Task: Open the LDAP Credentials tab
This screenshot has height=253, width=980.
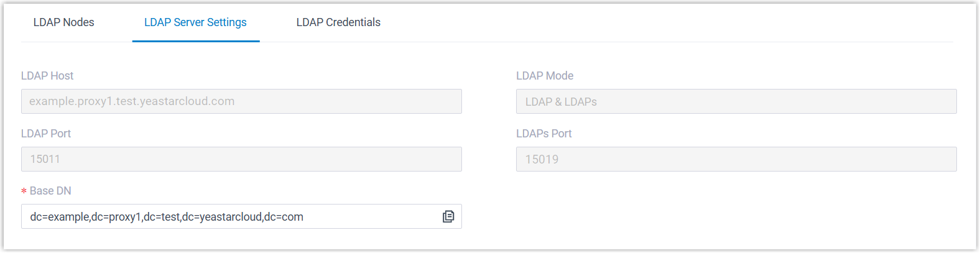Action: 338,22
